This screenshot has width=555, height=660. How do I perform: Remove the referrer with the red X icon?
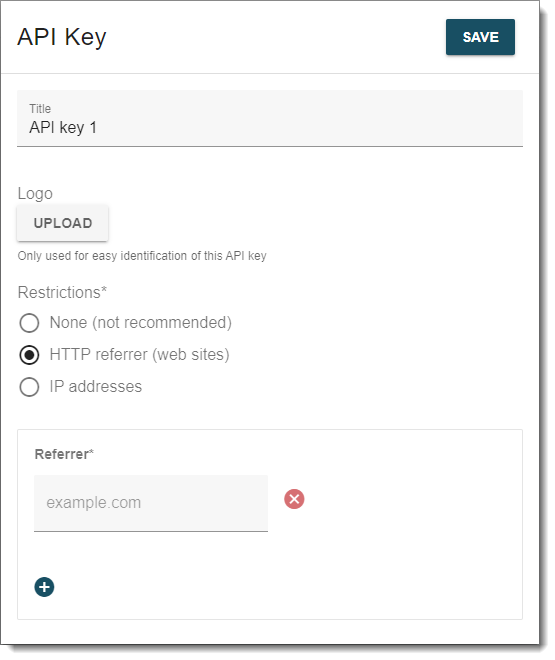tap(294, 499)
